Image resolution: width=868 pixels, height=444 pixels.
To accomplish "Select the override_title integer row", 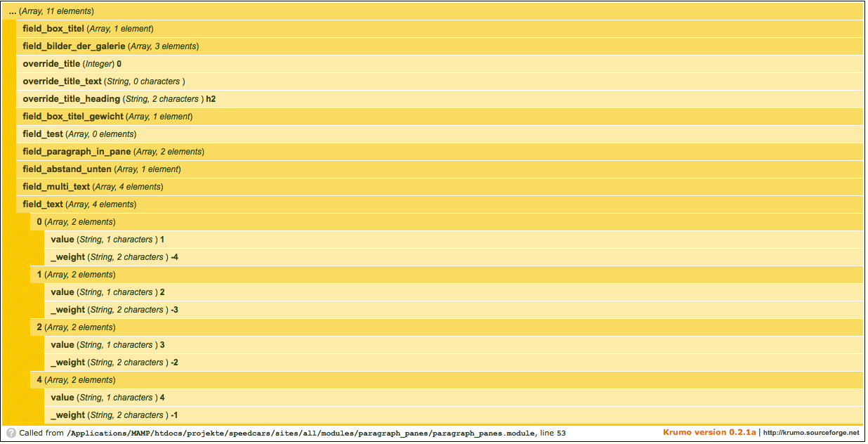I will tap(440, 64).
